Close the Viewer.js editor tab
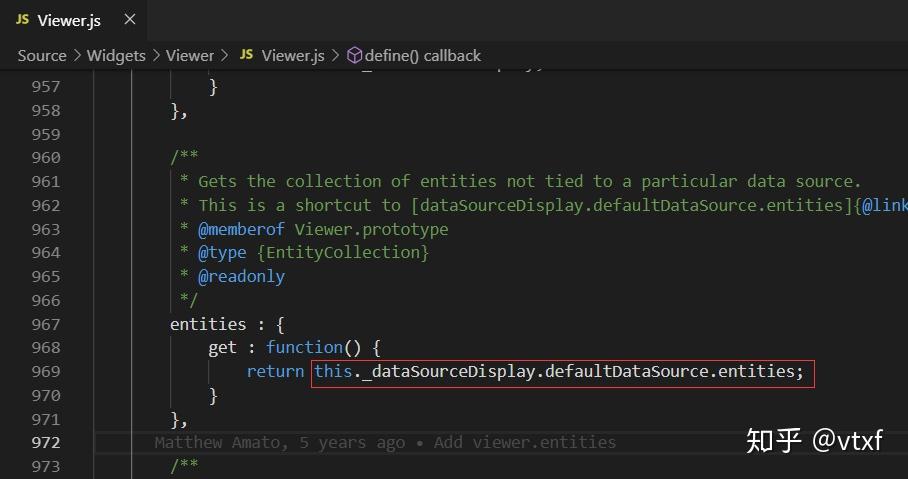908x479 pixels. [x=130, y=20]
